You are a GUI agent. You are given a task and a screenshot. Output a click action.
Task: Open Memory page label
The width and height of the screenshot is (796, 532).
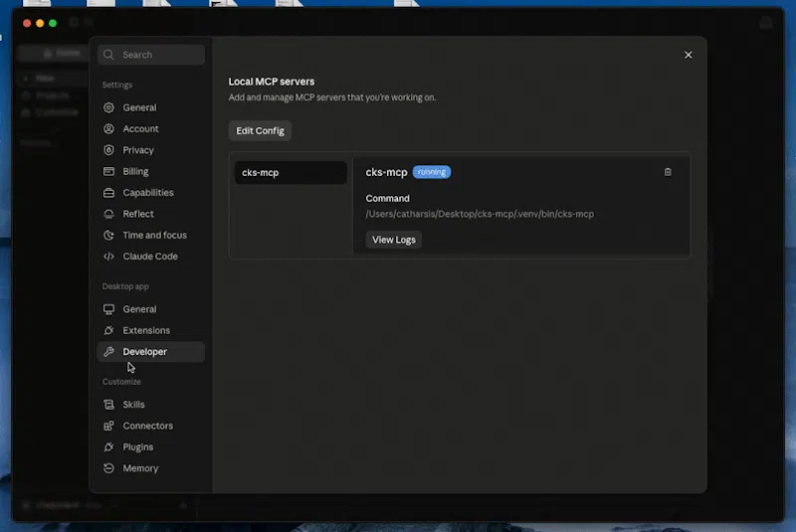click(x=140, y=468)
